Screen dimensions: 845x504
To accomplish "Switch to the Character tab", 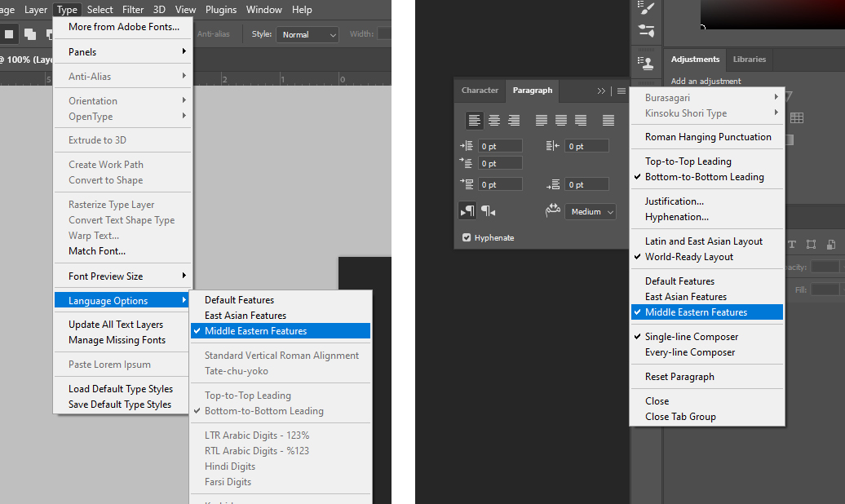I will (480, 90).
